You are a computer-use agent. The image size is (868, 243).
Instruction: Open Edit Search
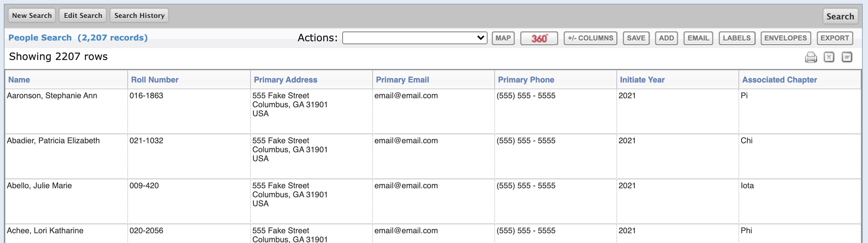tap(83, 15)
